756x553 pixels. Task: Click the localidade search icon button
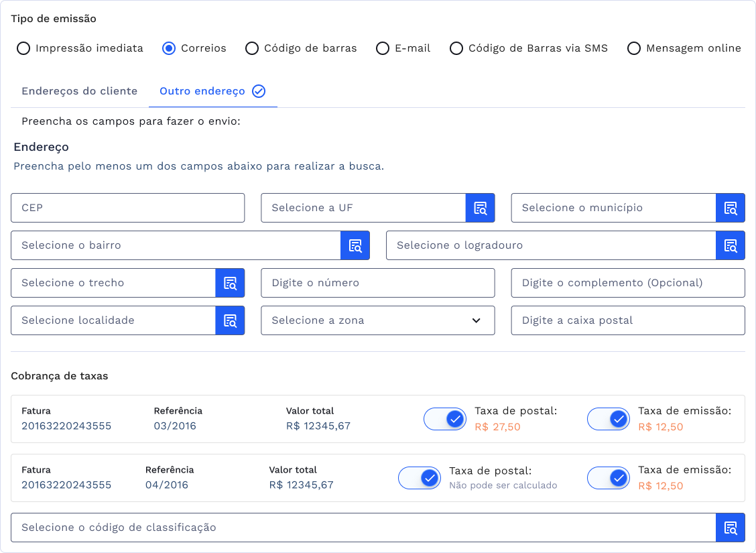click(230, 320)
